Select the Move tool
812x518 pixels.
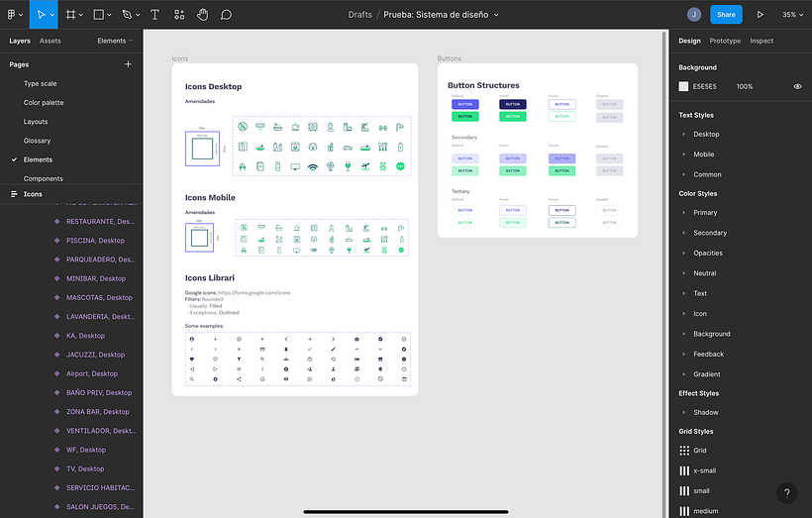coord(41,15)
